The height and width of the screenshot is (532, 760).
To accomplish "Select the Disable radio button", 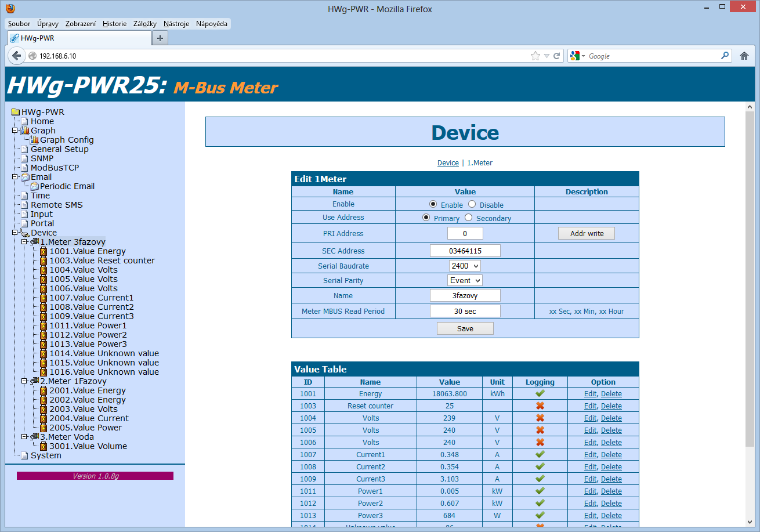I will pyautogui.click(x=472, y=204).
